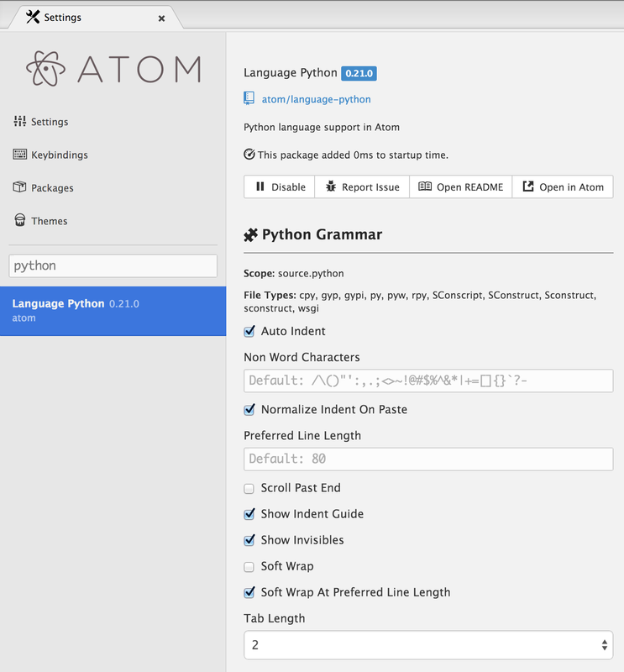The height and width of the screenshot is (672, 624).
Task: Open the atom/language-python repository link
Action: click(316, 99)
